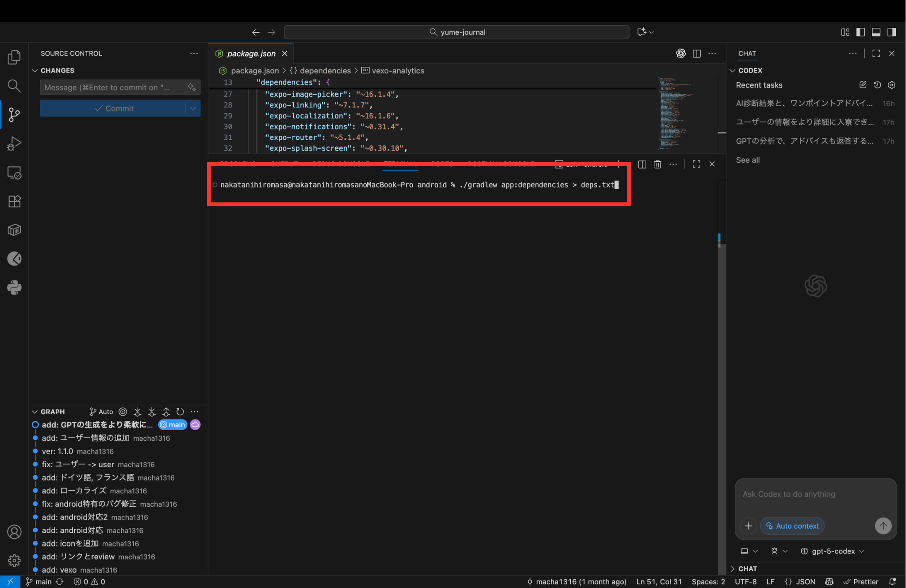The height and width of the screenshot is (588, 906).
Task: Open the Commit button dropdown arrow
Action: pos(193,108)
